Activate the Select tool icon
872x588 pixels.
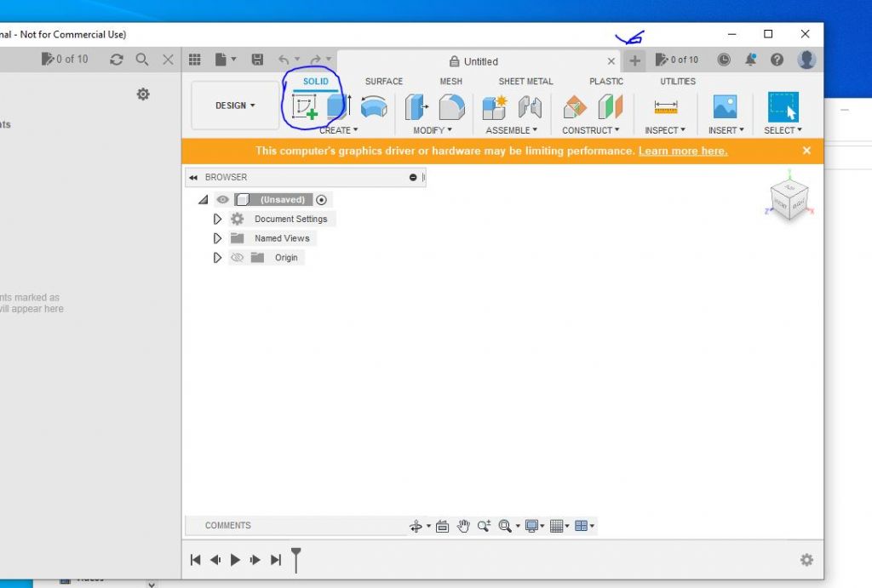(x=783, y=106)
